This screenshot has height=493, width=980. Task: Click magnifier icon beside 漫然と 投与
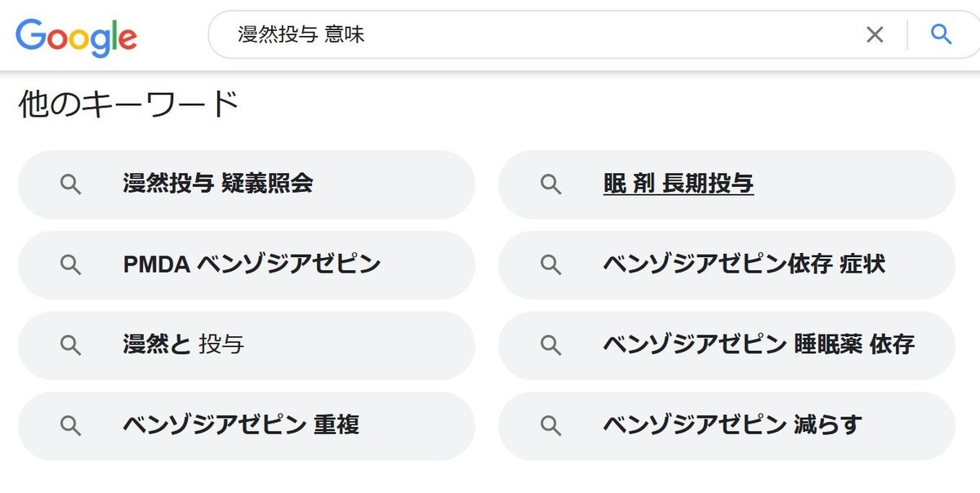[71, 345]
